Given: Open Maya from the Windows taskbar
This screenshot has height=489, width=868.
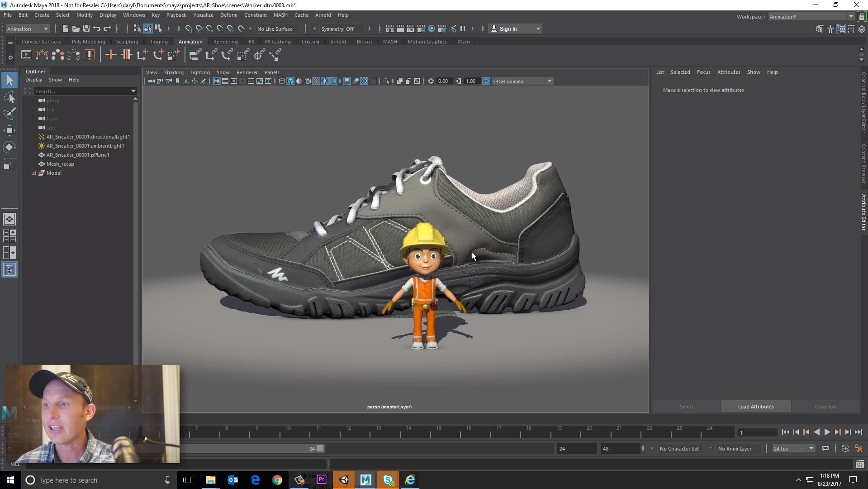Looking at the screenshot, I should [x=365, y=480].
